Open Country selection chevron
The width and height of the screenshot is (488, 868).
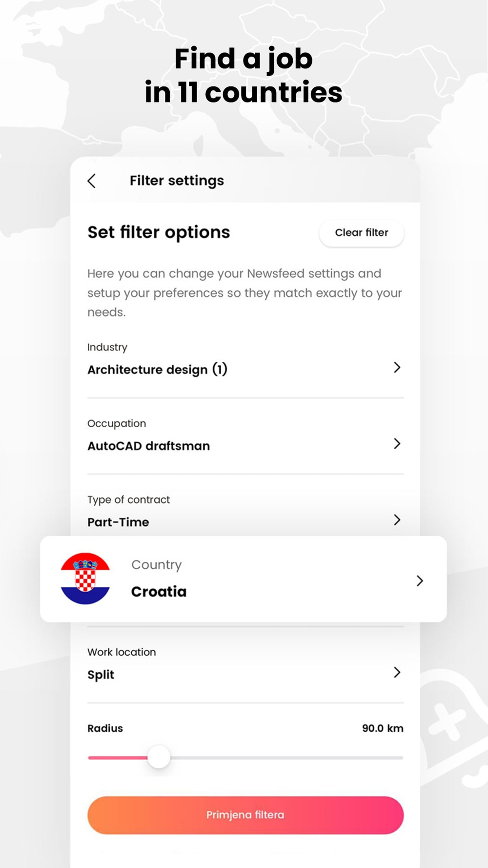click(420, 580)
